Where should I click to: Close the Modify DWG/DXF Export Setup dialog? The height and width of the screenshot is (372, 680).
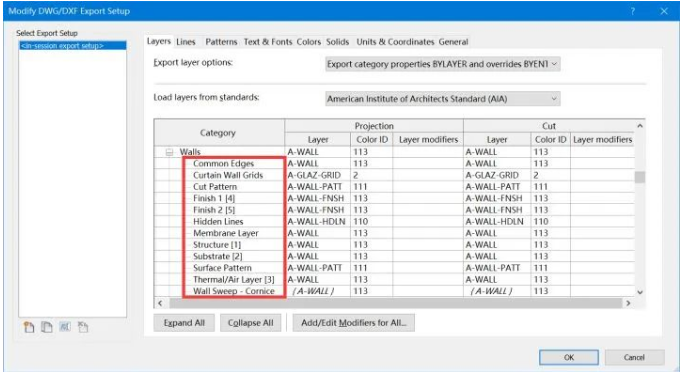(664, 11)
